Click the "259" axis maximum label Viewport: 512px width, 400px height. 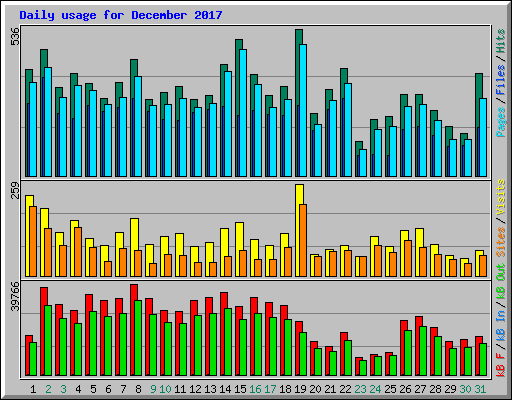15,190
